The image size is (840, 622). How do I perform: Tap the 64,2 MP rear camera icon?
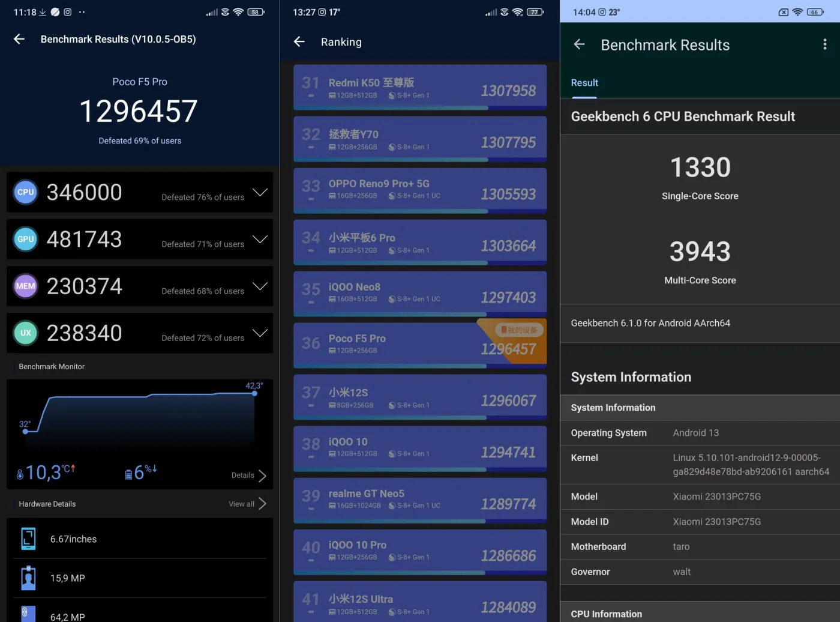click(28, 614)
